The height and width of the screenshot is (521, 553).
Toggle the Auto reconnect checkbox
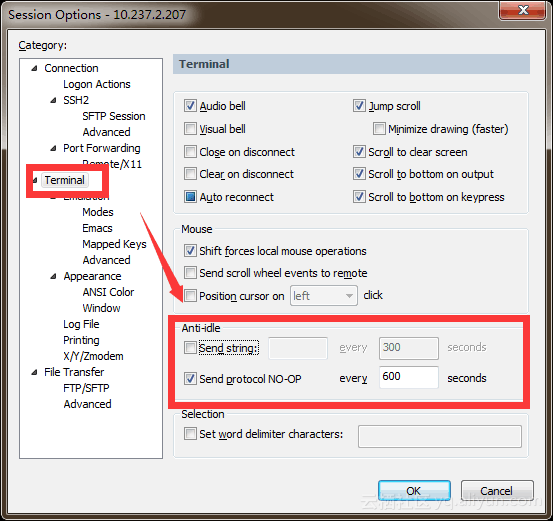click(x=190, y=197)
